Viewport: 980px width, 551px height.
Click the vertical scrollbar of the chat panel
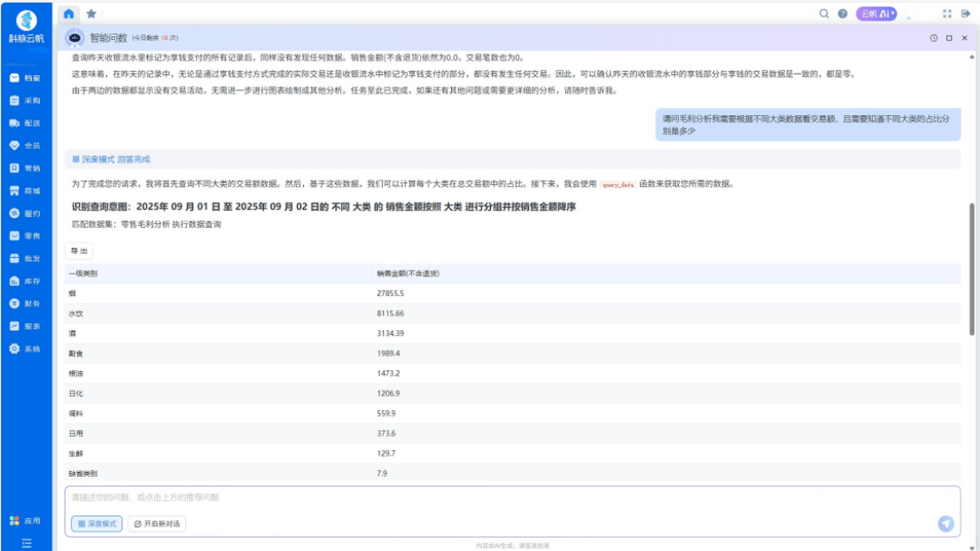[x=972, y=266]
